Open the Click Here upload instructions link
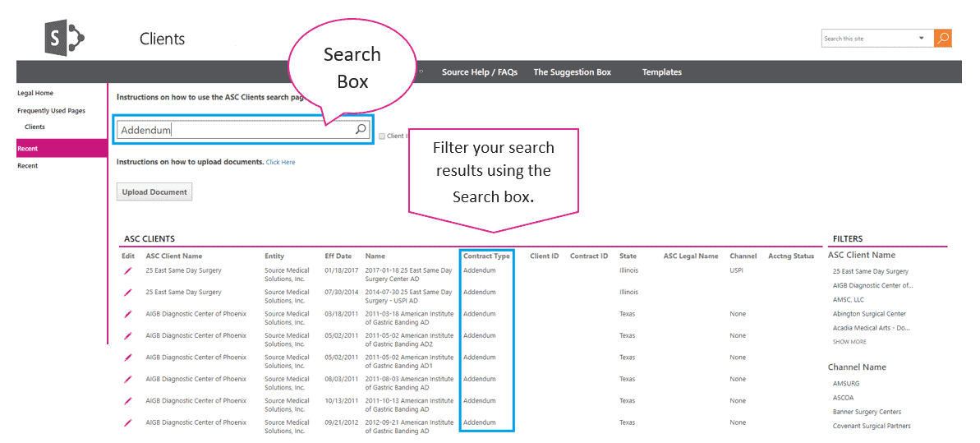980x443 pixels. click(x=281, y=162)
